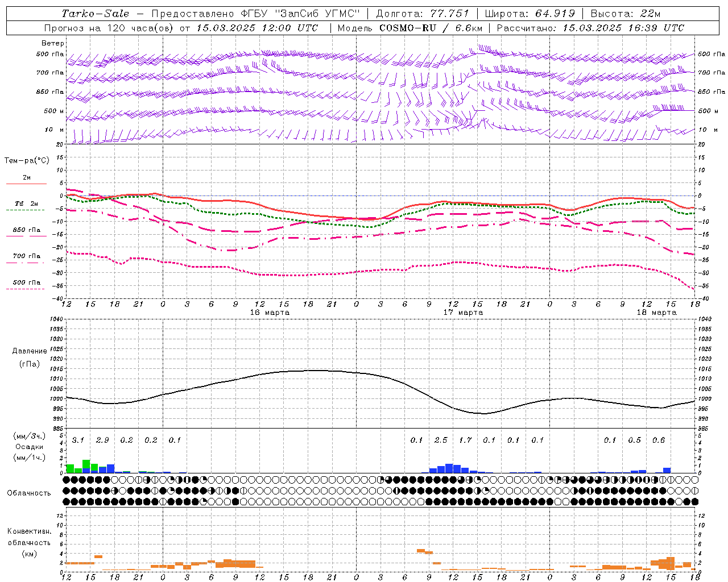Click the '(гПа)' unit under Давление
Image resolution: width=728 pixels, height=582 pixels.
pos(30,364)
